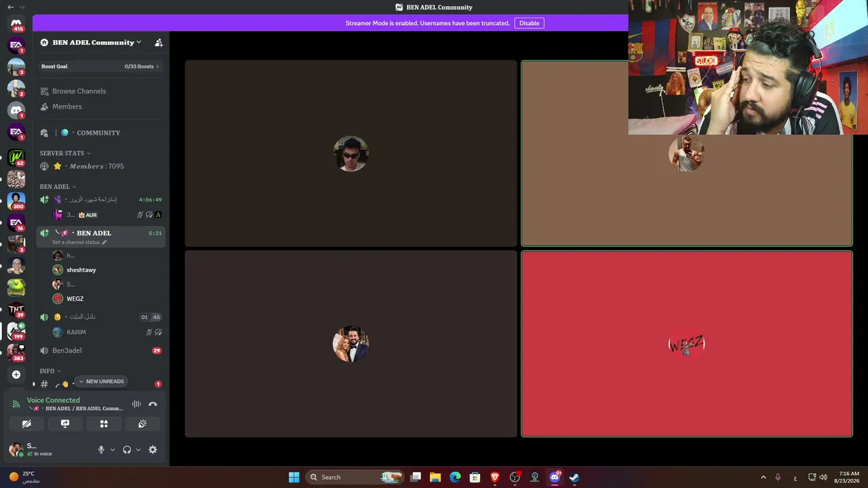Collapse the SERVER STATS category
Viewport: 868px width, 488px height.
64,153
